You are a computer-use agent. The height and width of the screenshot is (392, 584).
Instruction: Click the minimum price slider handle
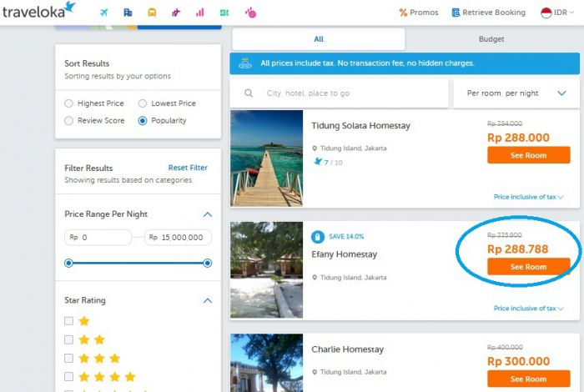(68, 264)
